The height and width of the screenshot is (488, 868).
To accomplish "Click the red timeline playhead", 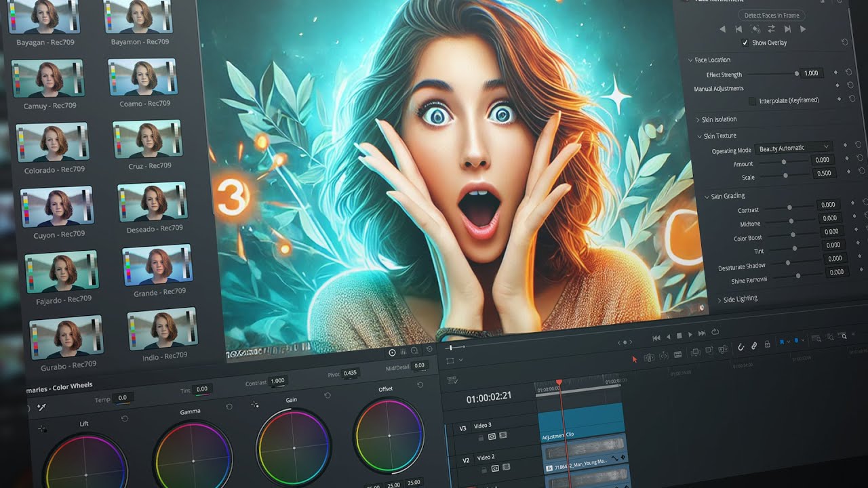I will click(x=559, y=384).
